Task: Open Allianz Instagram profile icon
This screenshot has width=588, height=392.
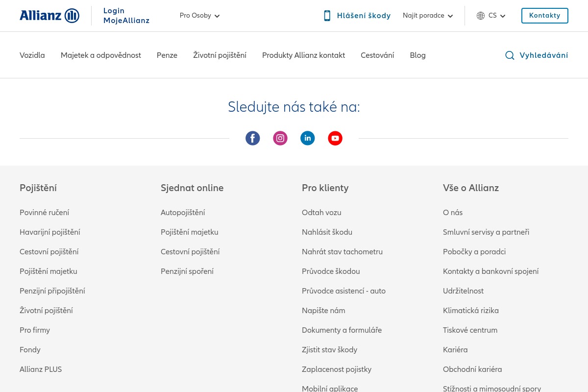Action: (280, 138)
